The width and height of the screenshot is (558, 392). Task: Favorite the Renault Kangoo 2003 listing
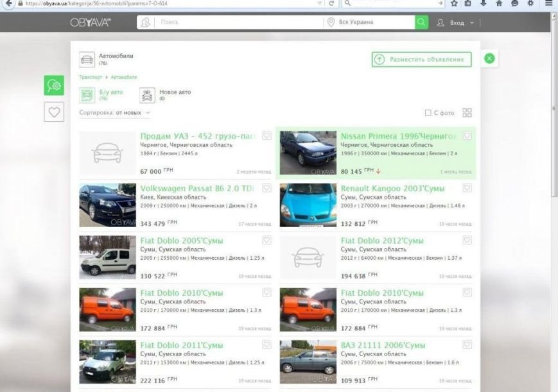coord(467,188)
